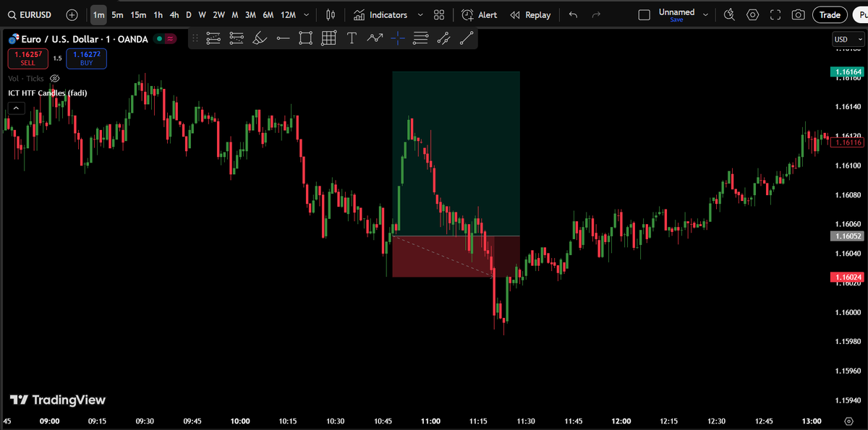Open the multi-chart layout selector
The width and height of the screenshot is (868, 430).
(x=438, y=14)
